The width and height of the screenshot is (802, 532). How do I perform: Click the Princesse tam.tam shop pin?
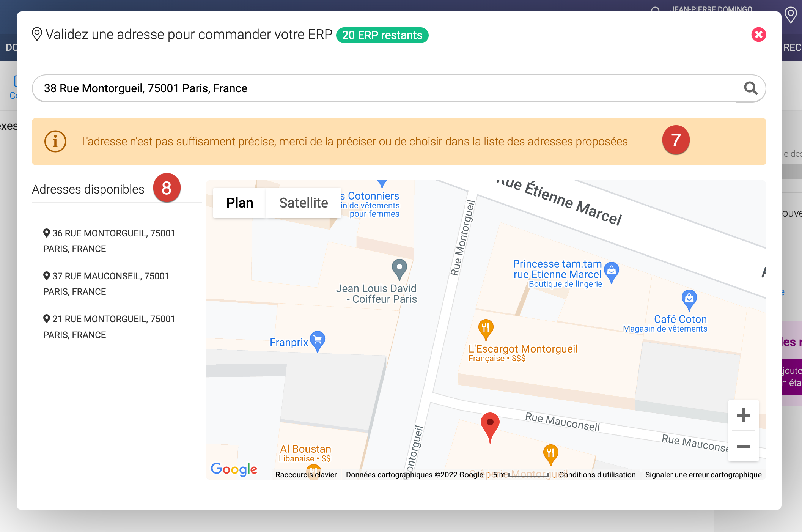click(611, 271)
